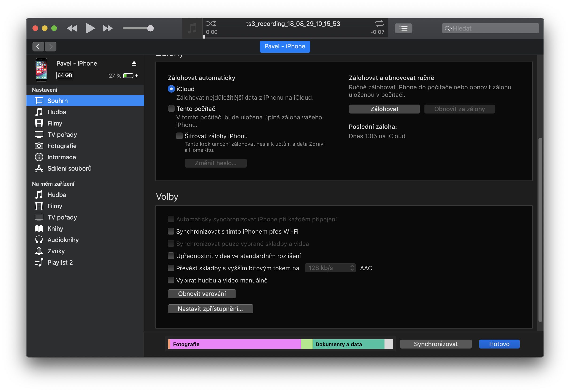The image size is (570, 392).
Task: Click Nastavit zpřístupnění button
Action: [x=210, y=309]
